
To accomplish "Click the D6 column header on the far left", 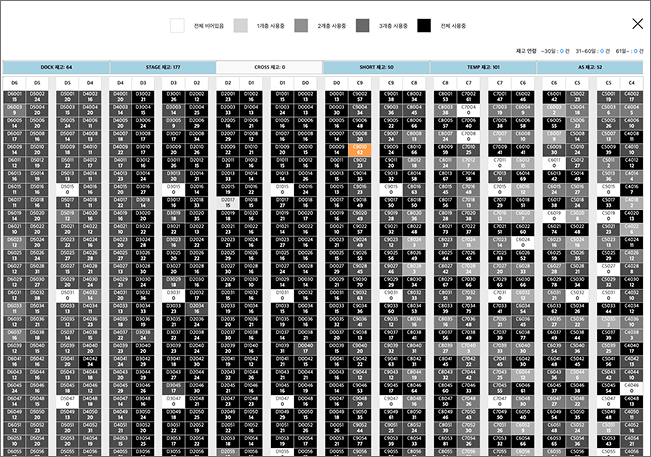I will coord(14,82).
